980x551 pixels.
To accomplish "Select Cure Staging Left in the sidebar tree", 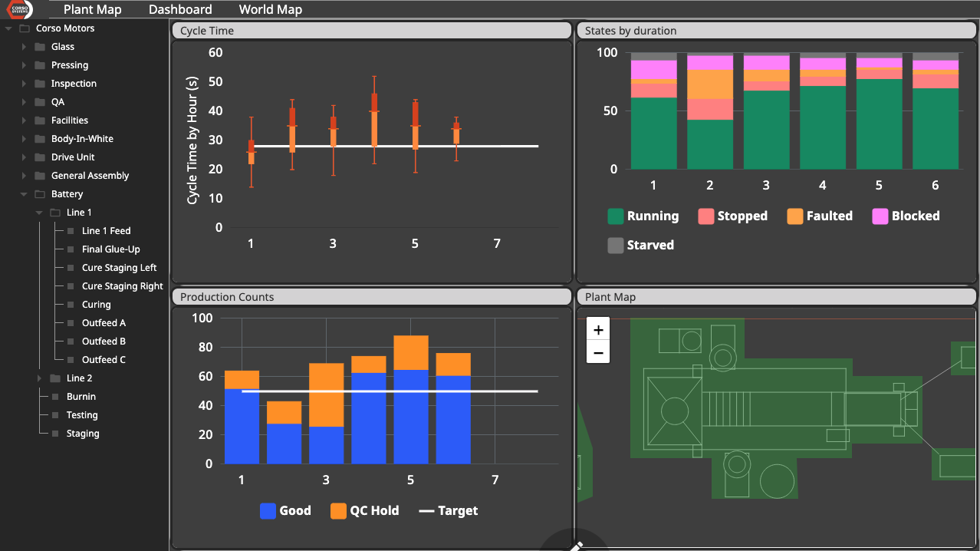I will pyautogui.click(x=119, y=267).
